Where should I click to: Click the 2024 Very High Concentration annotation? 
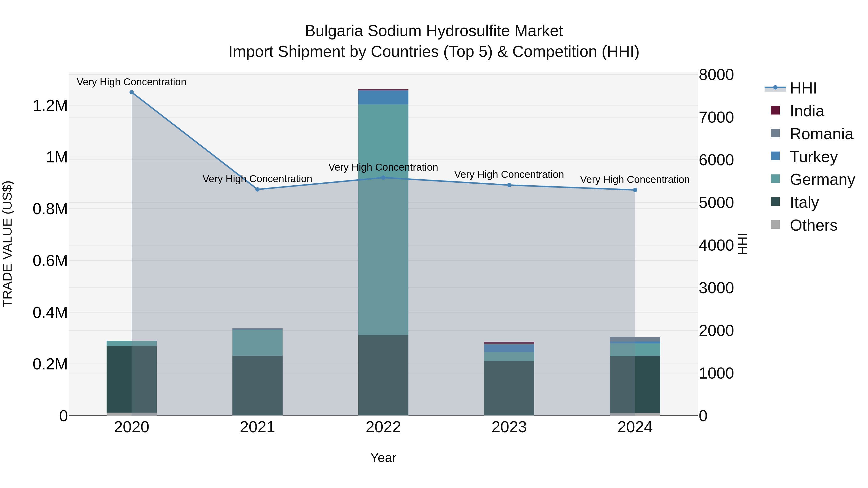635,180
